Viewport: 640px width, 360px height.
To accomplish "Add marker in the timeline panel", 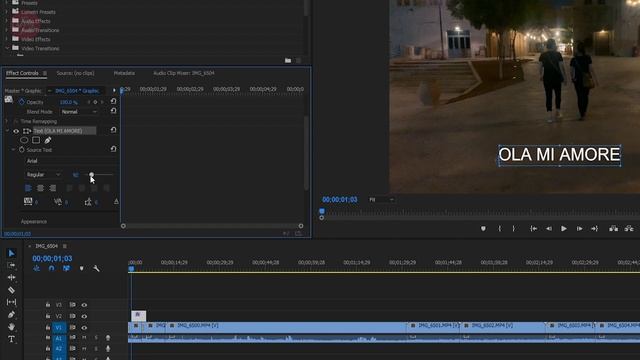I will pos(82,269).
